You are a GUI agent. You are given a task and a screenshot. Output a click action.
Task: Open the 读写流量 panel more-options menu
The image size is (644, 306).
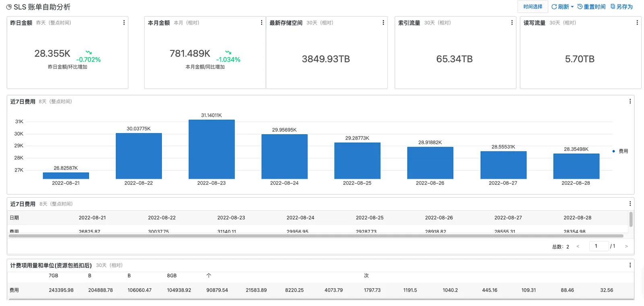[x=637, y=23]
